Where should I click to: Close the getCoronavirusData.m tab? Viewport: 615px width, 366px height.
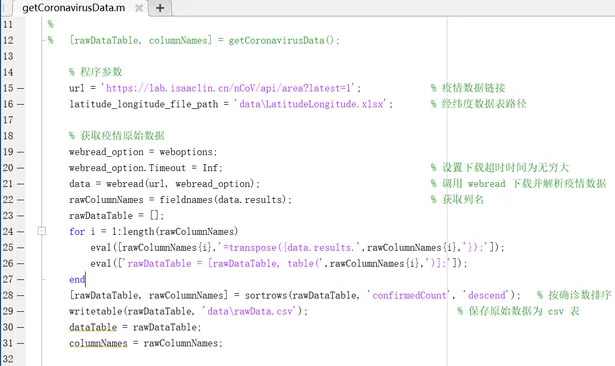tap(139, 8)
